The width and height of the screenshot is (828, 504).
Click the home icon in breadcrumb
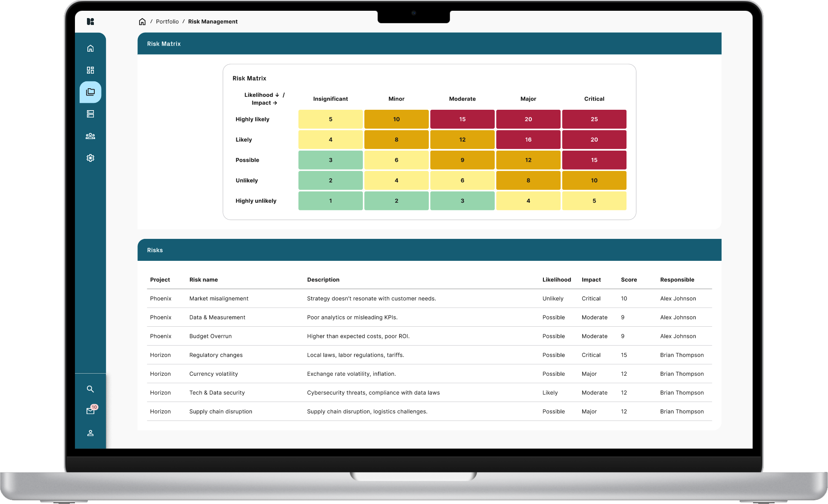tap(143, 22)
